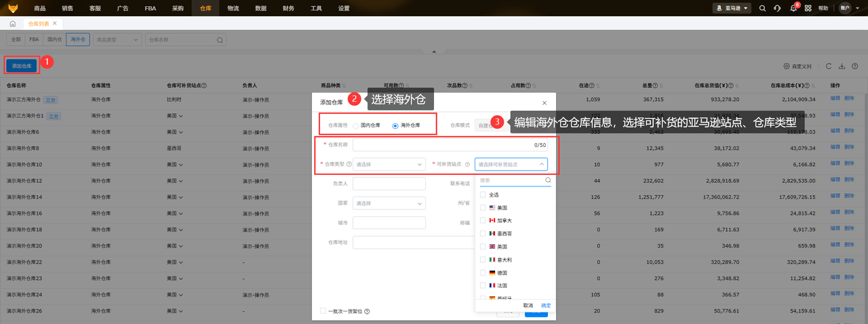Click 帮助 link in header

pyautogui.click(x=823, y=8)
